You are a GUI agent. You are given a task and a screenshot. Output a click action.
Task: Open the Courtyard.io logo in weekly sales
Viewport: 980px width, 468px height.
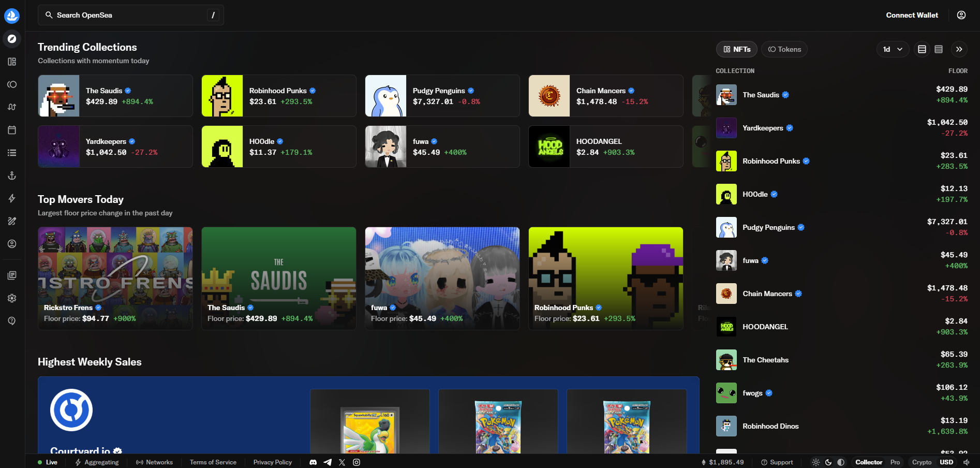point(71,410)
